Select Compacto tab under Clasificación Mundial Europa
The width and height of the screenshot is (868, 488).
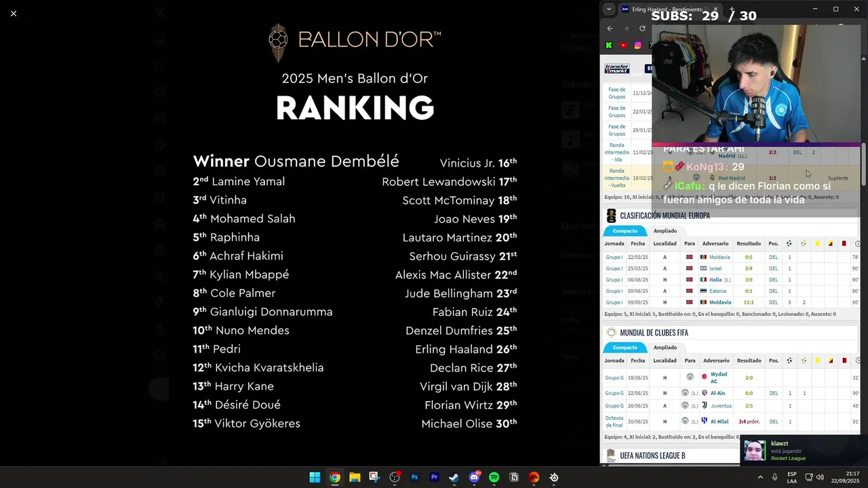[x=625, y=231]
